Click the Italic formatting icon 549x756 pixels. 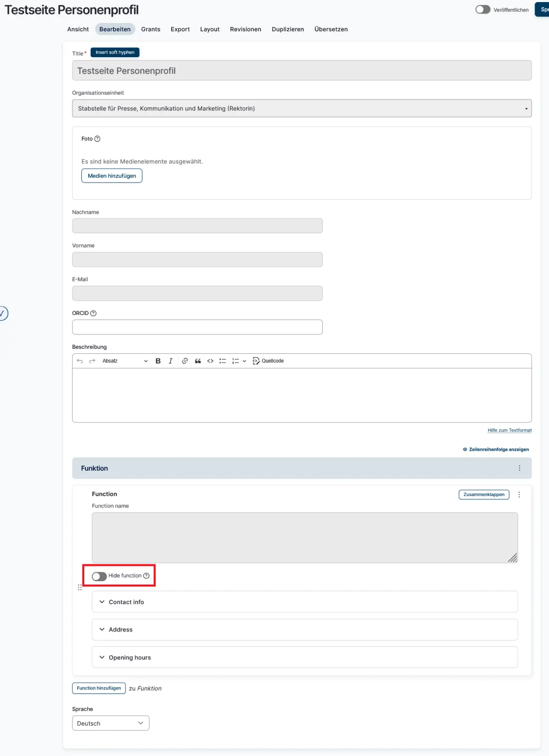tap(170, 361)
